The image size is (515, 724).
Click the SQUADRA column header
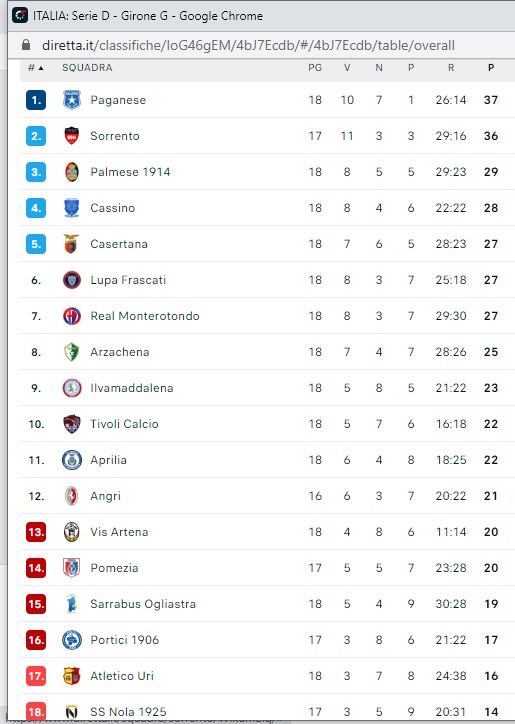(x=87, y=68)
